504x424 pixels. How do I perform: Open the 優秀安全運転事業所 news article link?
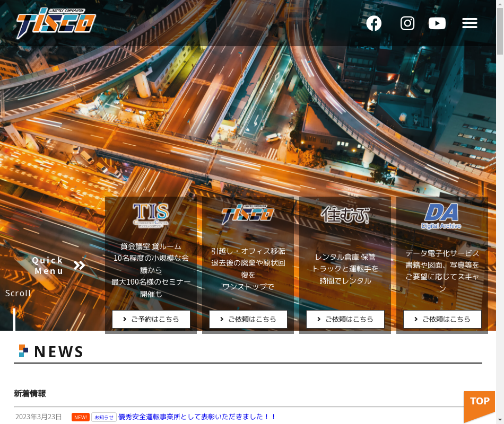197,417
